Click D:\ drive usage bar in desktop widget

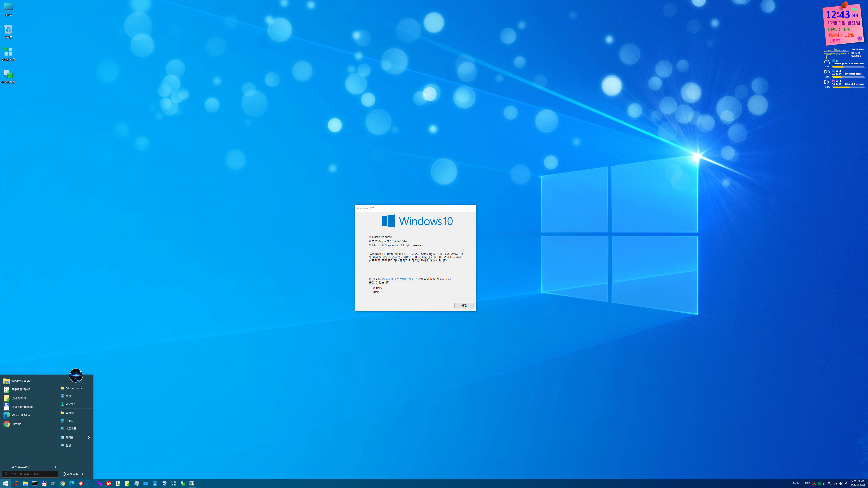(848, 77)
